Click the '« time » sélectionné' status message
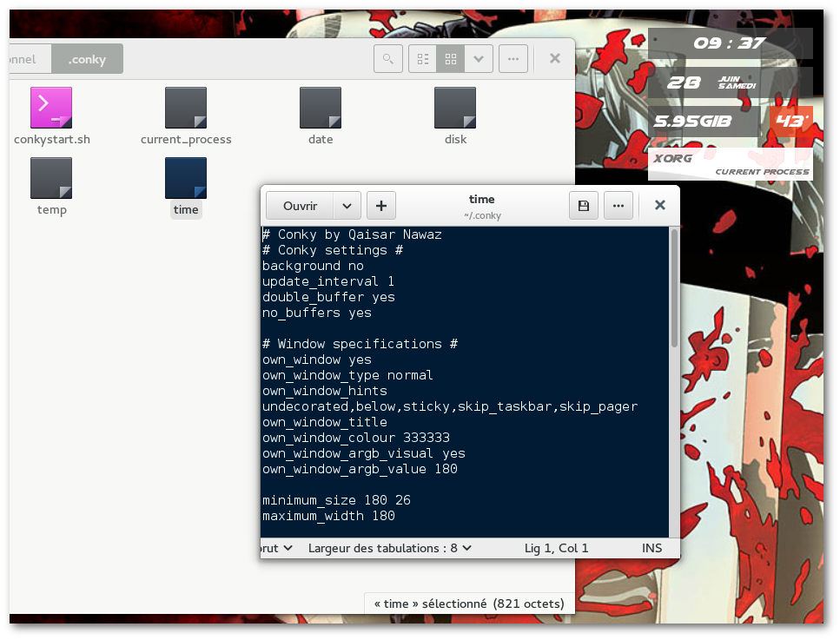This screenshot has width=840, height=640. pos(469,604)
